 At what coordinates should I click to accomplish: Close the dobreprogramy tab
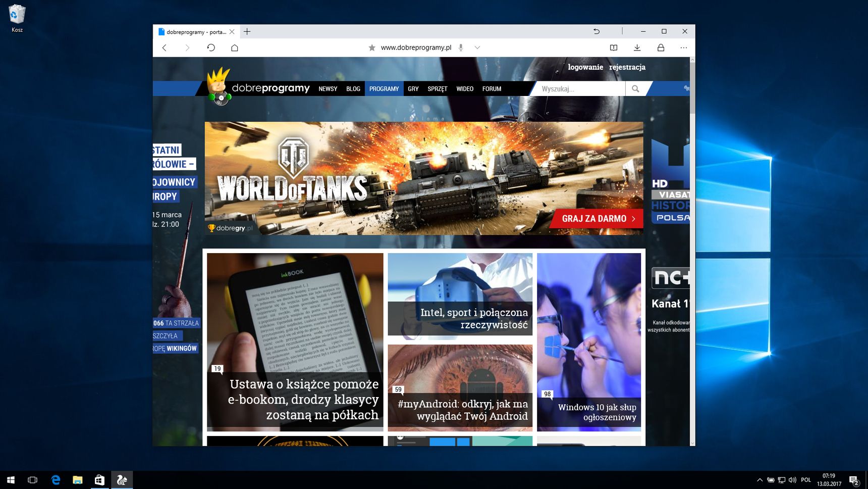[x=232, y=31]
